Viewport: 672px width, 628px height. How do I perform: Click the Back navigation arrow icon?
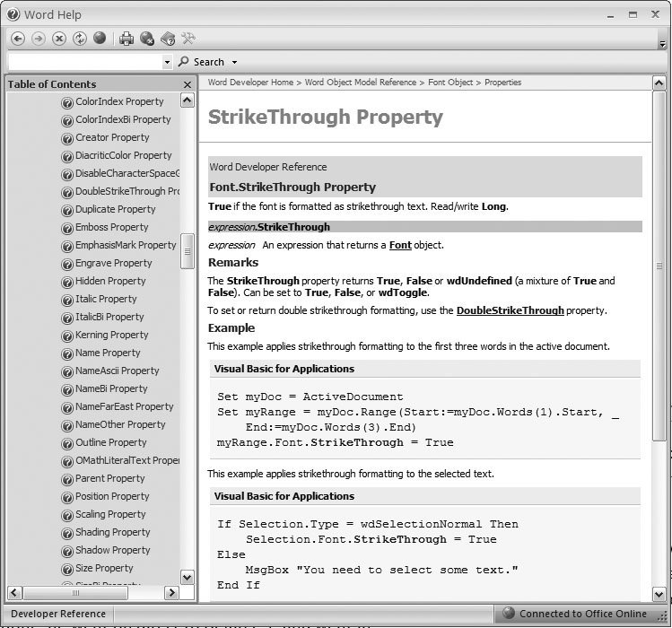(x=18, y=39)
